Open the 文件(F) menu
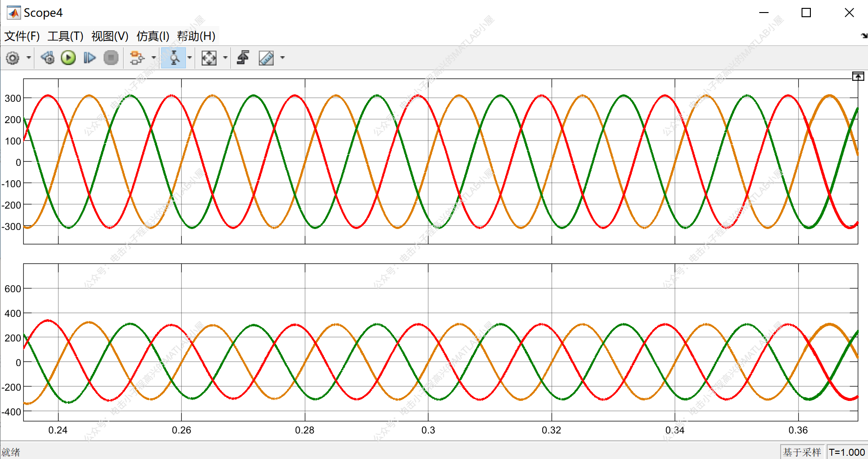The height and width of the screenshot is (459, 868). (x=22, y=36)
